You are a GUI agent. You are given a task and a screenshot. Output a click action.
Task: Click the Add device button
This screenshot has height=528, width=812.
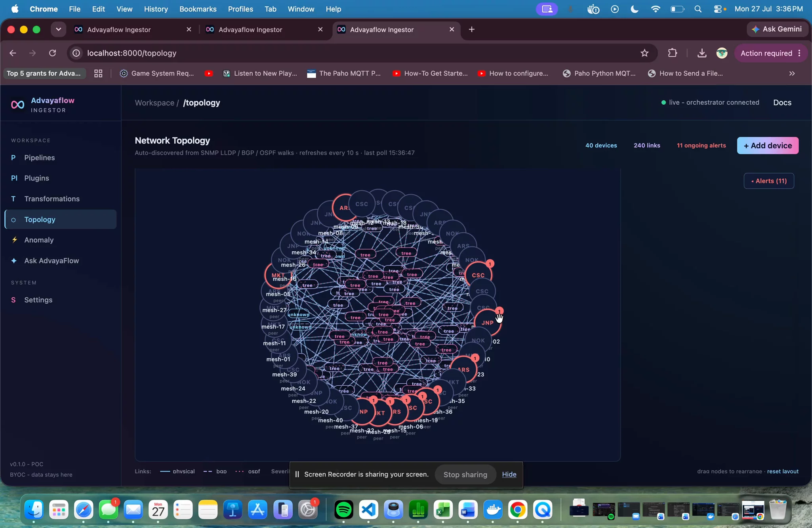(x=768, y=145)
